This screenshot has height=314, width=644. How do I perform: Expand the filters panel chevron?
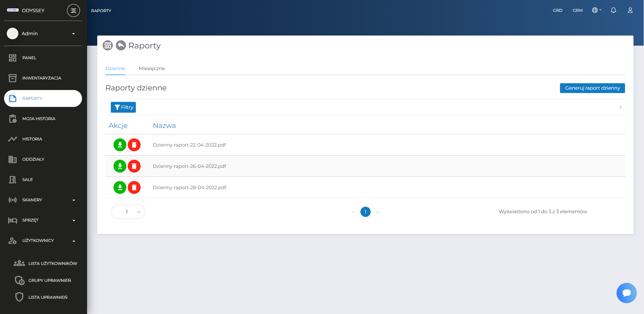tap(620, 107)
